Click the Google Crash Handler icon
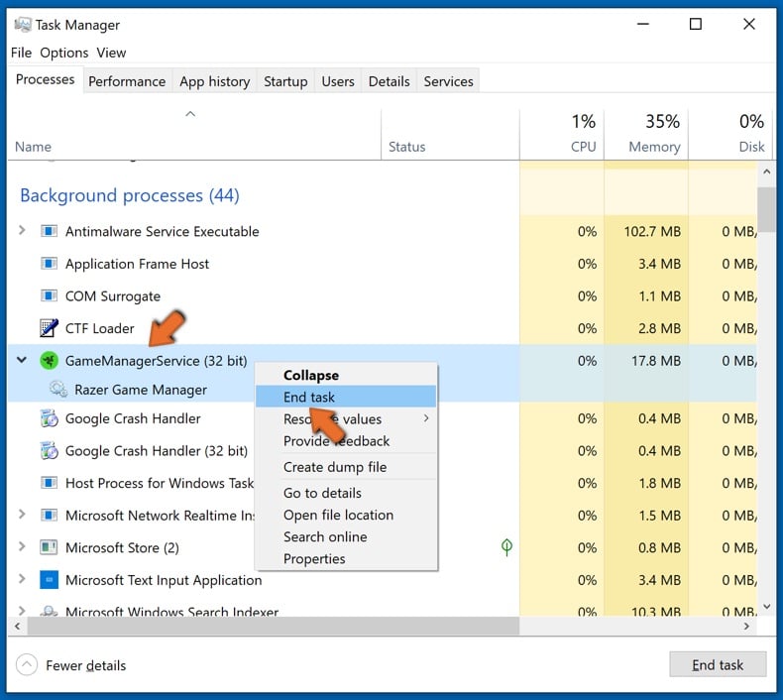783x700 pixels. point(49,418)
